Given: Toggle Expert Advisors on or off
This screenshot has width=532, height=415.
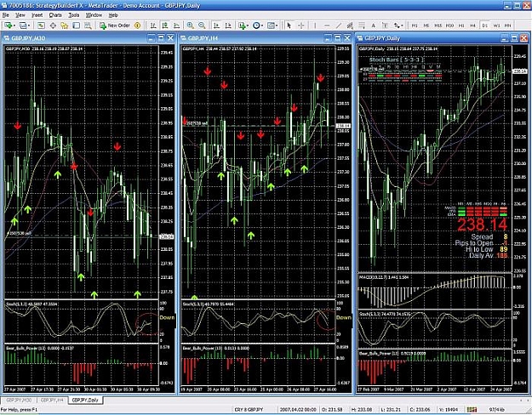Looking at the screenshot, I should coord(137,26).
